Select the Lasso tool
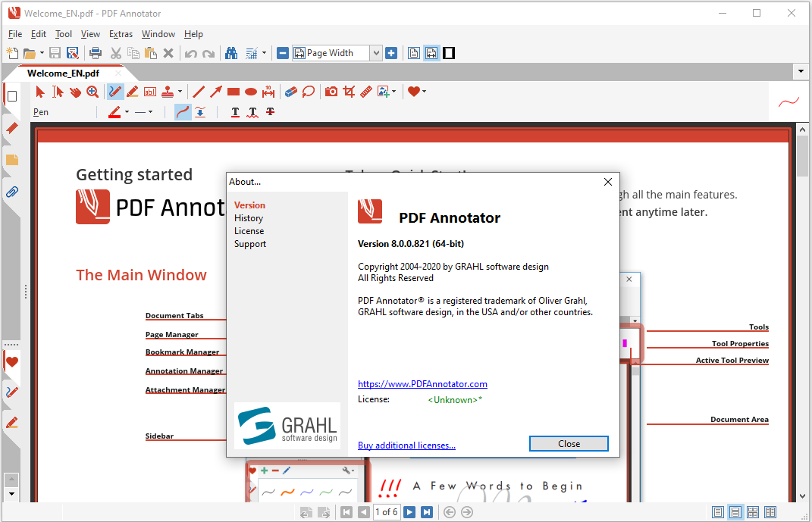812x522 pixels. (309, 92)
